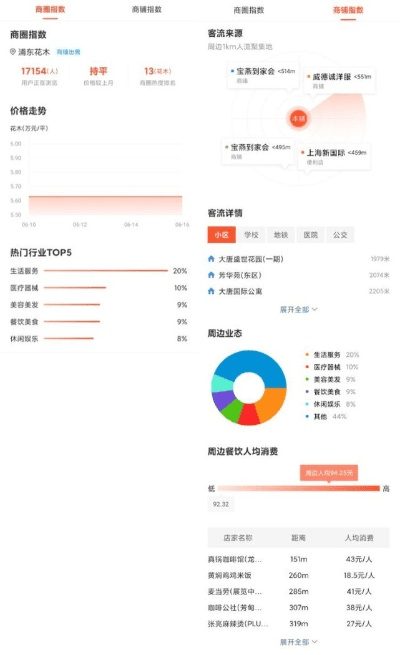The image size is (400, 655).
Task: Click the shaded area of the price trend chart
Action: 105,205
